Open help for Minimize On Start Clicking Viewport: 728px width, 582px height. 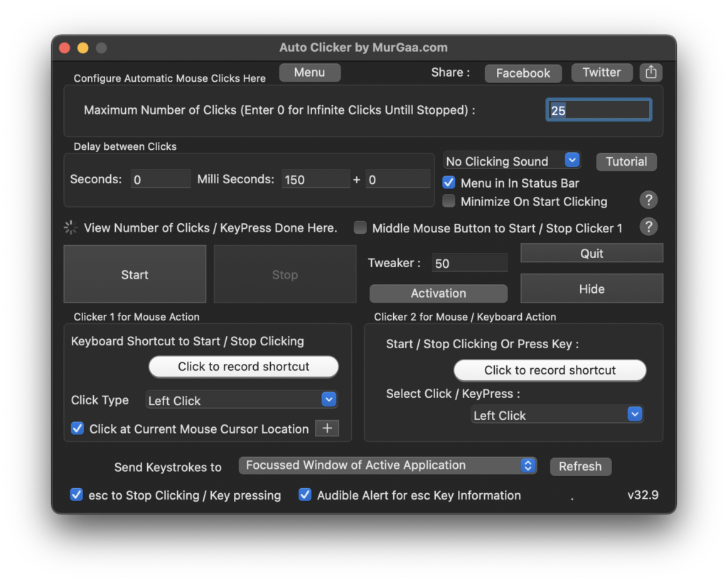[648, 200]
